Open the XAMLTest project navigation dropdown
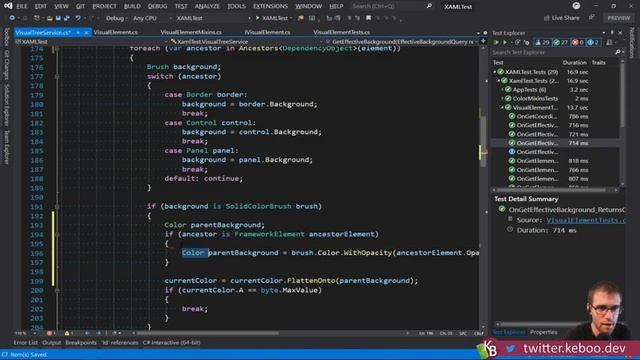This screenshot has width=640, height=360. click(90, 42)
